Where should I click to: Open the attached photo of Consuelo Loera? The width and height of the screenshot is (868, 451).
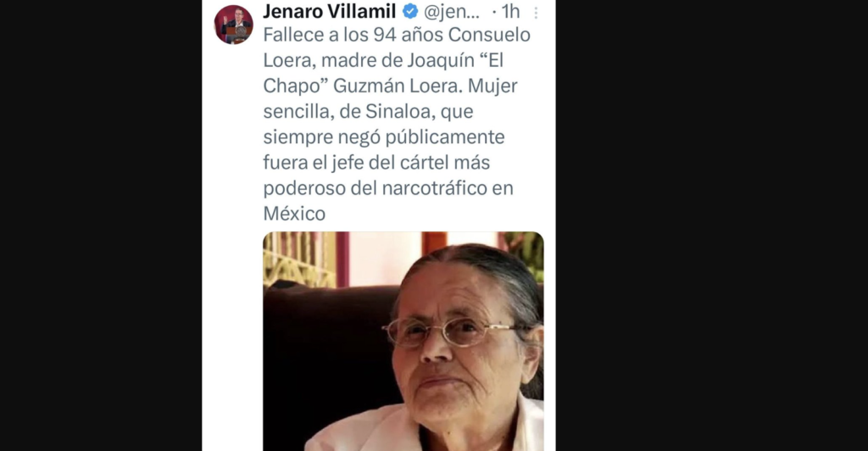(x=403, y=341)
